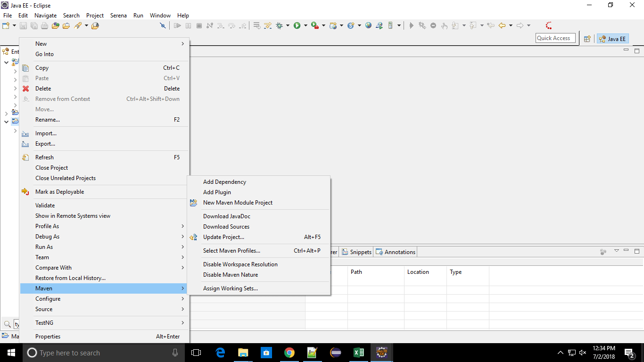Choose Delete from the context menu
The width and height of the screenshot is (644, 362).
104,89
